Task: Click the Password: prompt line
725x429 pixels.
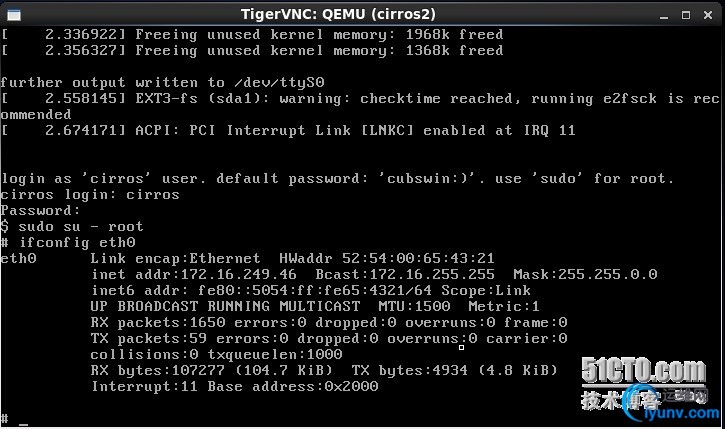Action: point(40,211)
